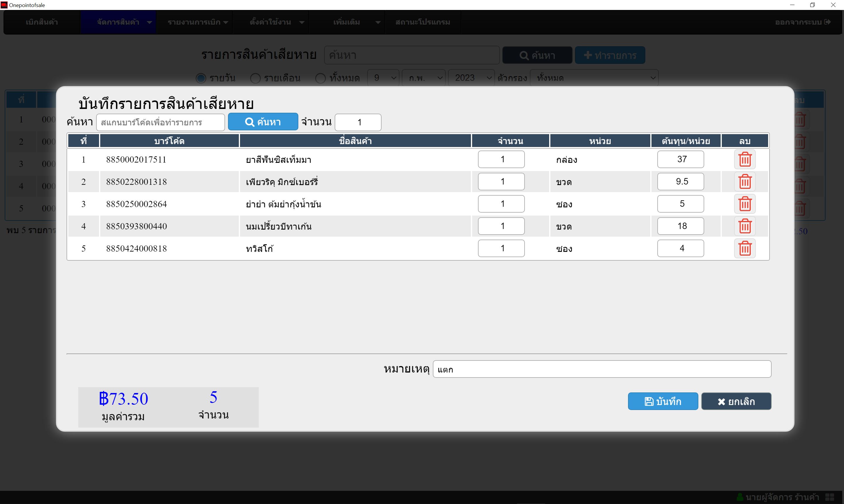Open the เบิกสินค้า menu
The image size is (844, 504).
pos(42,22)
